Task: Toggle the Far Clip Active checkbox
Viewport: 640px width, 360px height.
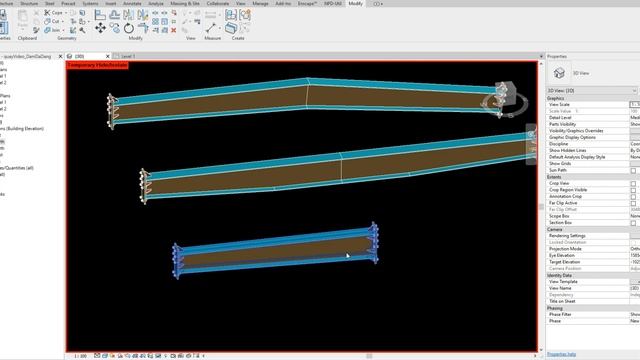Action: point(633,203)
